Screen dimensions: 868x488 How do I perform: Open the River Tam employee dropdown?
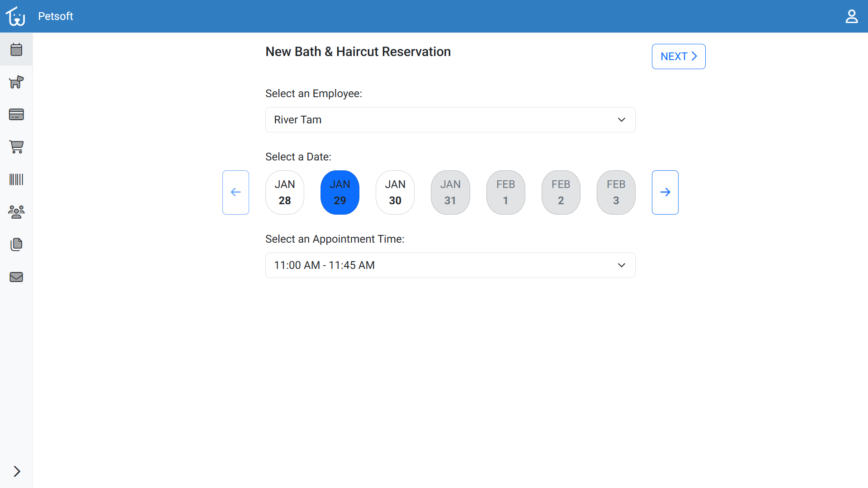point(450,120)
